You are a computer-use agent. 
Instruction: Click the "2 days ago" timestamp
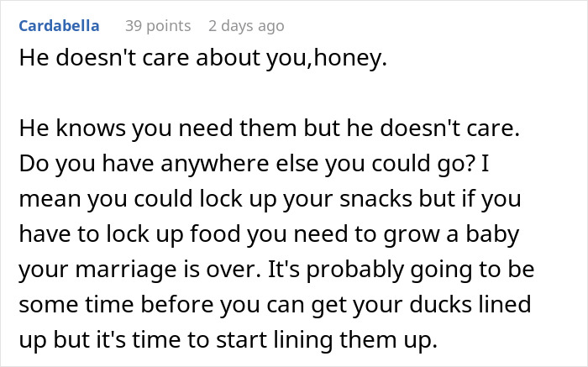246,26
